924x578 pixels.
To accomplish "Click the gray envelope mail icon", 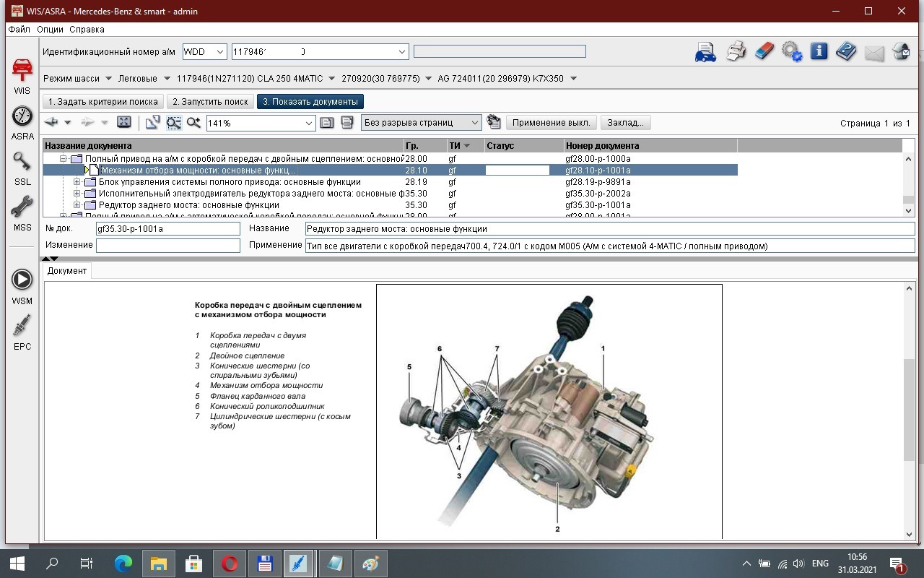I will 874,53.
